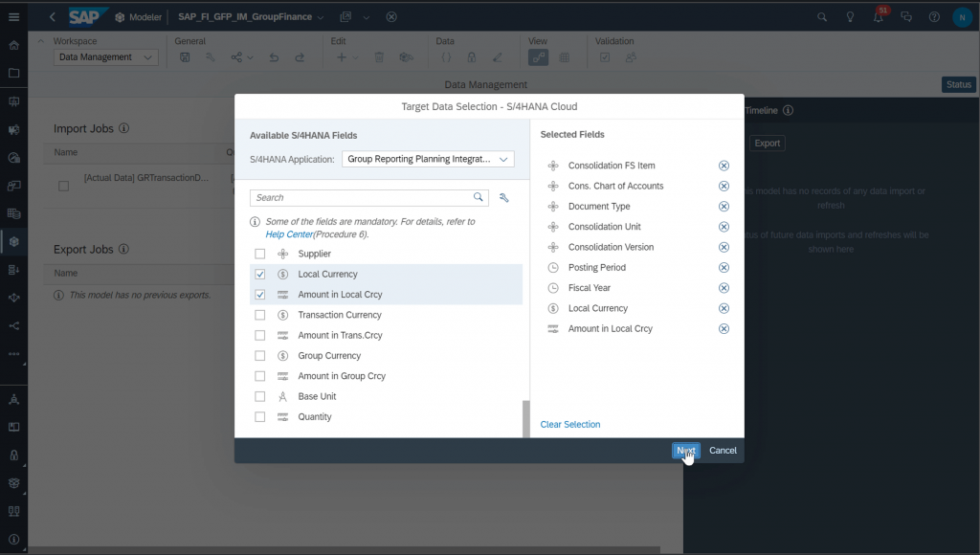The height and width of the screenshot is (555, 980).
Task: Click the Consolidation Unit selected field text
Action: coord(605,227)
